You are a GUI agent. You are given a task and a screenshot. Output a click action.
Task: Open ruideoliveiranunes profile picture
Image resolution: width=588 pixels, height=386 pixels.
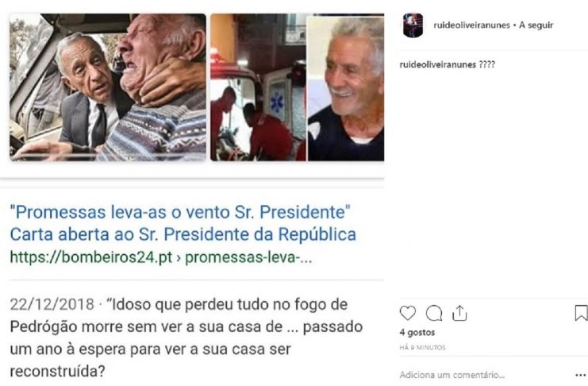click(x=413, y=25)
